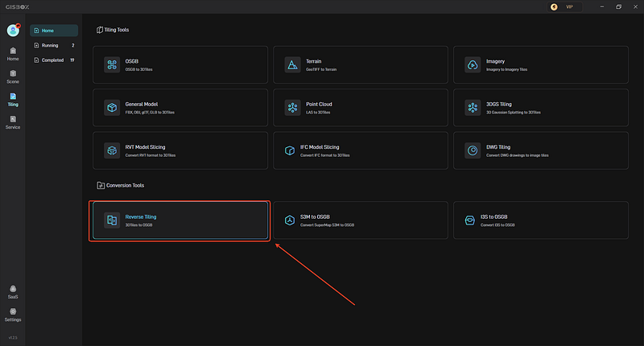Open the Imagery tiling cloud icon

click(x=473, y=65)
